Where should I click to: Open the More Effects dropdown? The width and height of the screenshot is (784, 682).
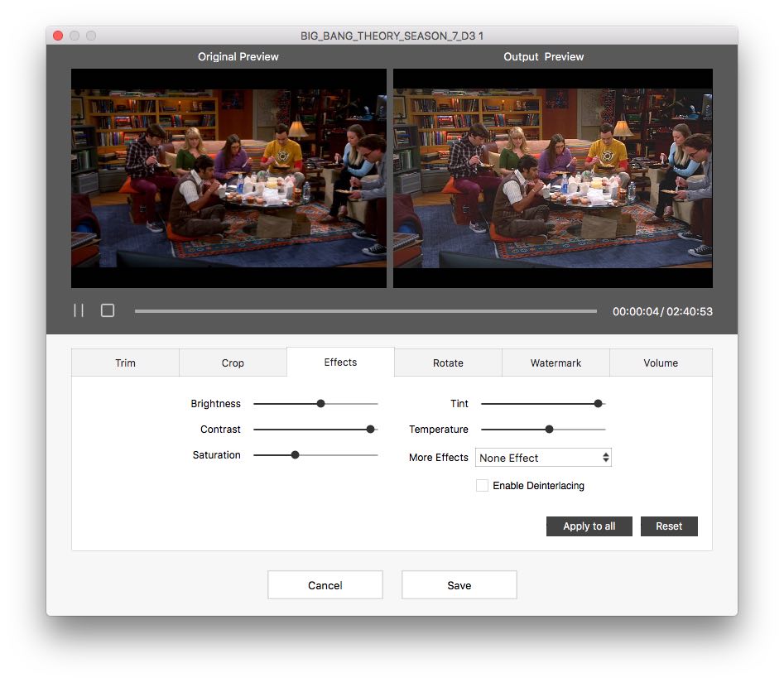(543, 458)
